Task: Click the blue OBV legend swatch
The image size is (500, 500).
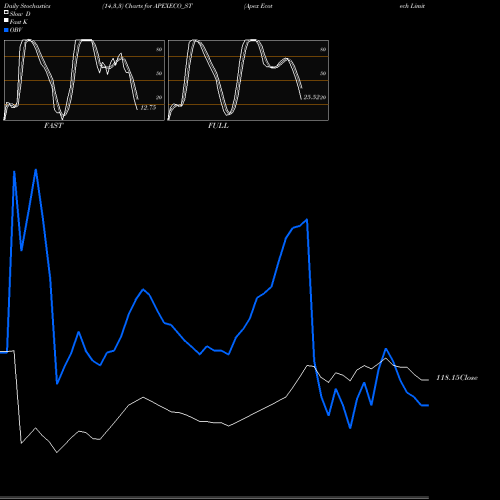Action: pyautogui.click(x=6, y=30)
